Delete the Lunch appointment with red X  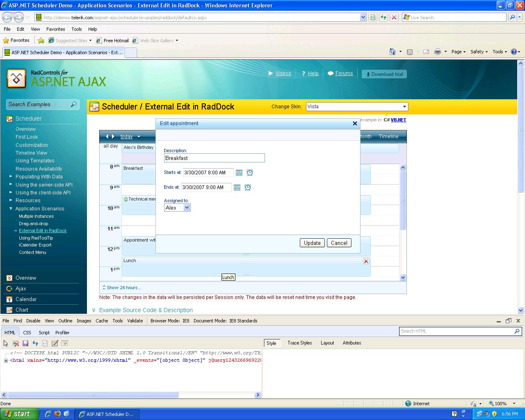[366, 261]
